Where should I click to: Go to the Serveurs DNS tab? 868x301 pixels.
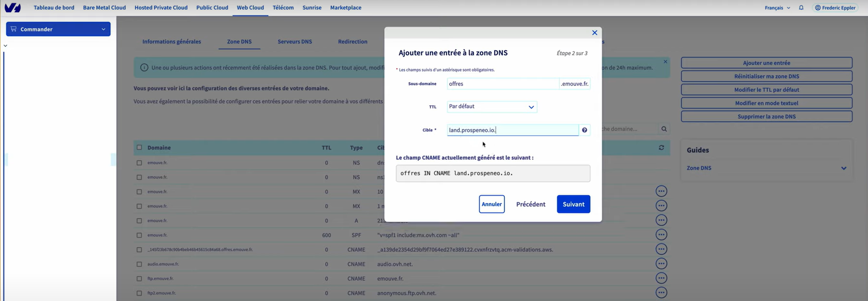click(x=294, y=42)
